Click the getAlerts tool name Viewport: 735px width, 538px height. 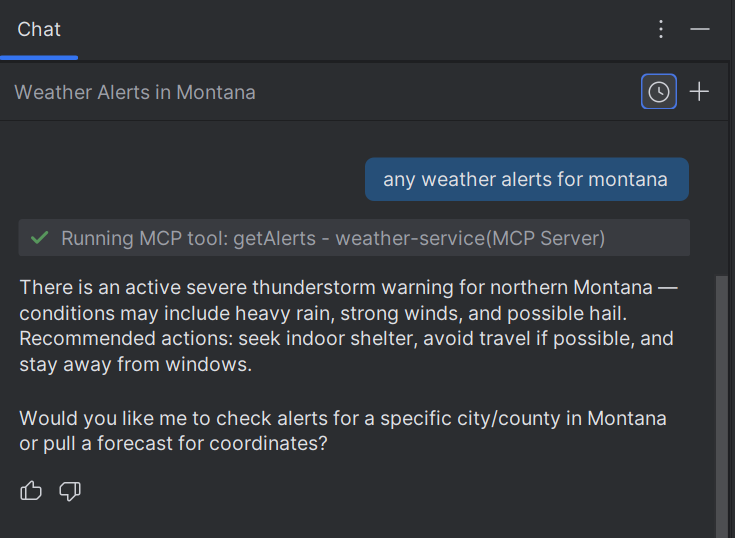[274, 238]
